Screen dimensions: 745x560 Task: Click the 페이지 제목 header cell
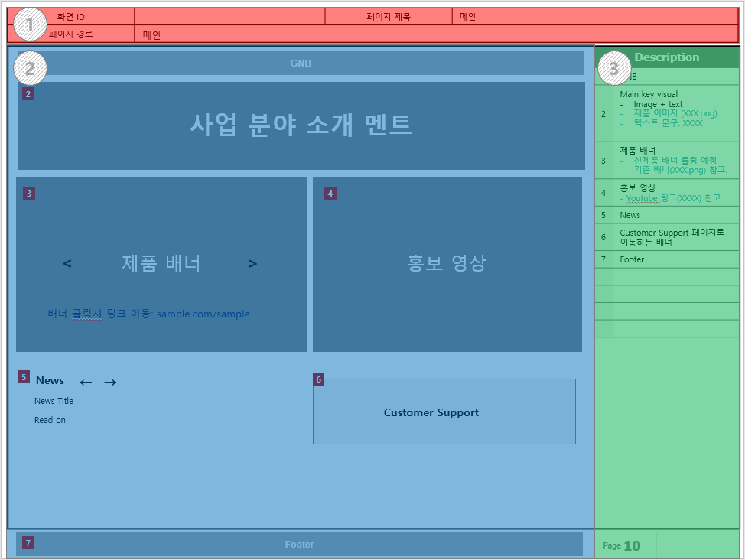pyautogui.click(x=389, y=17)
